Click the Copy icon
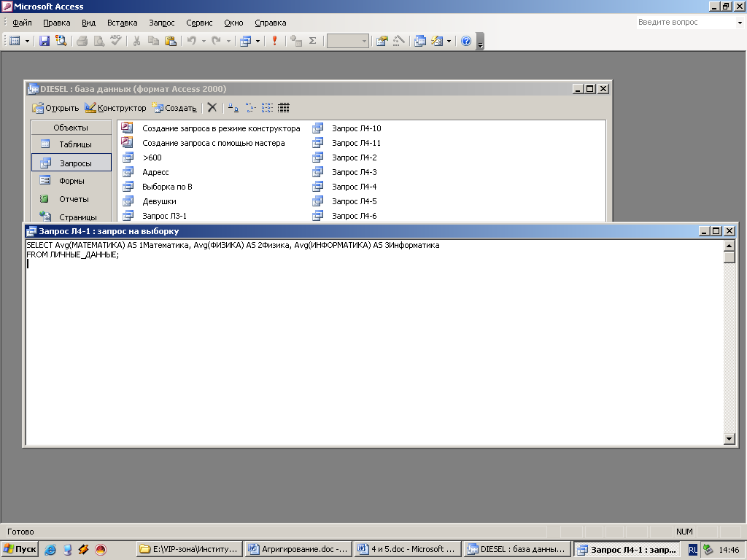Viewport: 747px width, 560px height. [x=153, y=41]
